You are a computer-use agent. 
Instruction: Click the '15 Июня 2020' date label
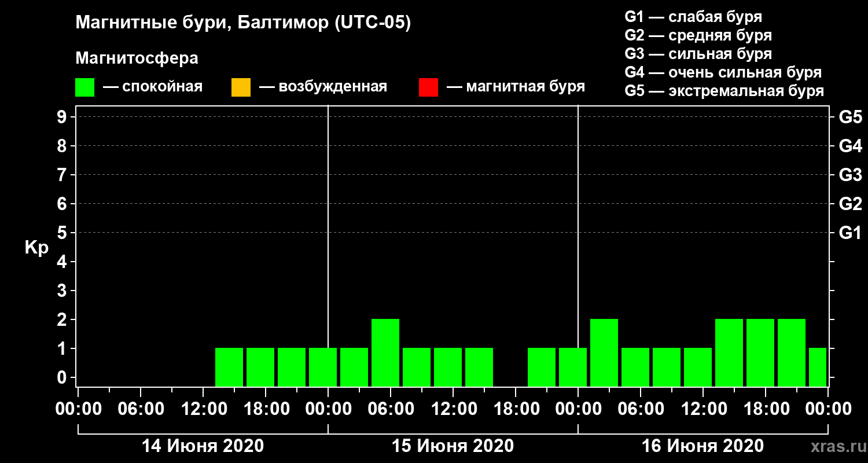(453, 446)
